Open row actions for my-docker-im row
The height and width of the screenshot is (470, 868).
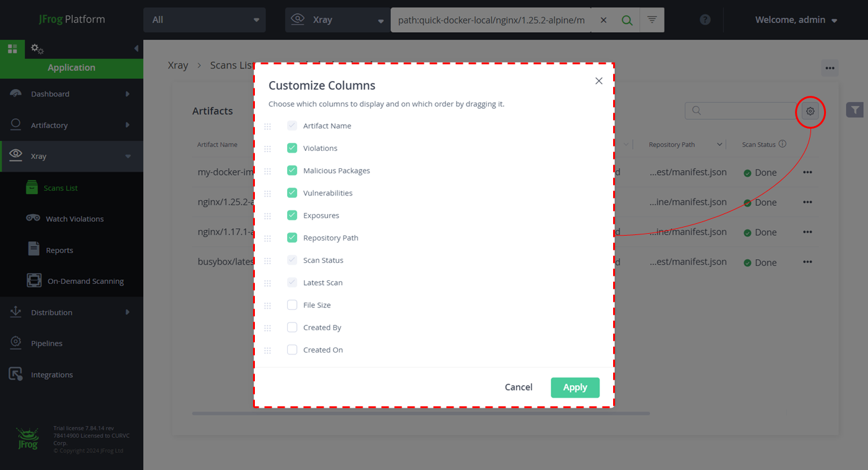click(807, 172)
